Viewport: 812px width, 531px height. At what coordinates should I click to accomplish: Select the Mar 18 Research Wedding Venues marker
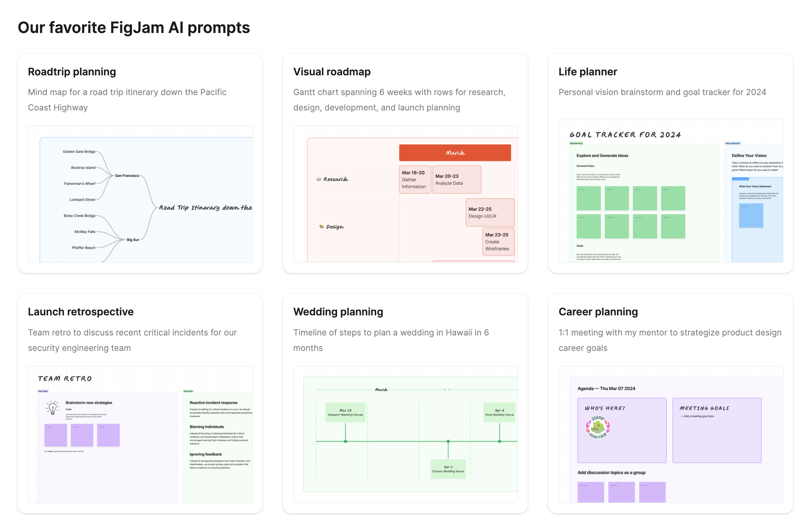[345, 412]
